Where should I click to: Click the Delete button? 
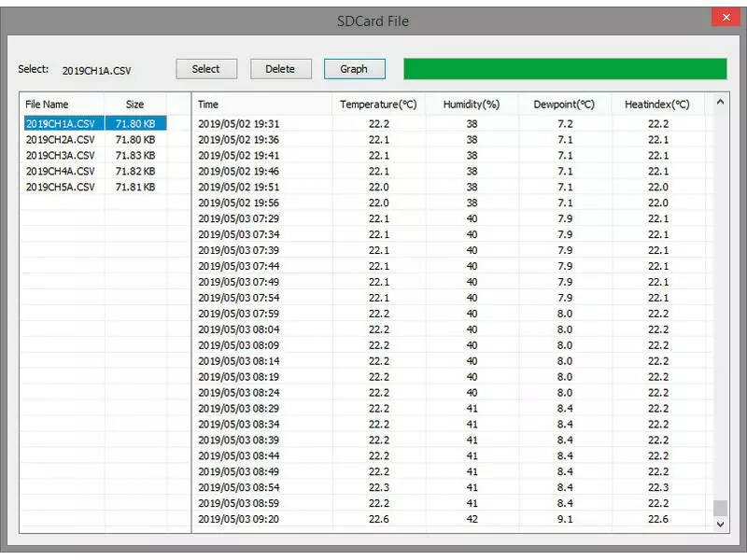[x=280, y=69]
